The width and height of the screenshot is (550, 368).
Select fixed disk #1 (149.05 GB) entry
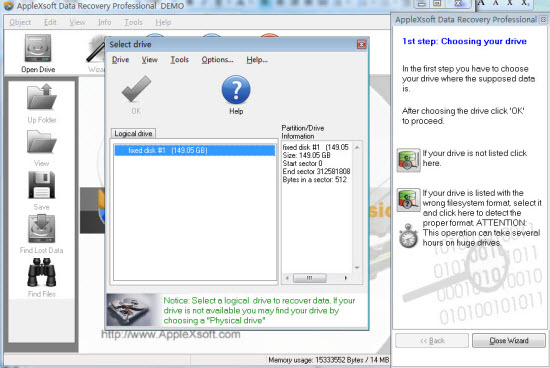click(195, 150)
